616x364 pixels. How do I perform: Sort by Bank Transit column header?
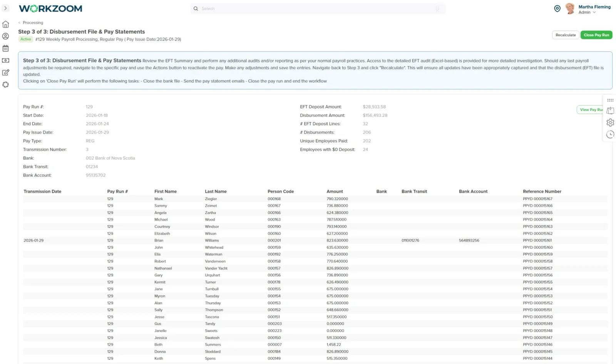point(414,191)
